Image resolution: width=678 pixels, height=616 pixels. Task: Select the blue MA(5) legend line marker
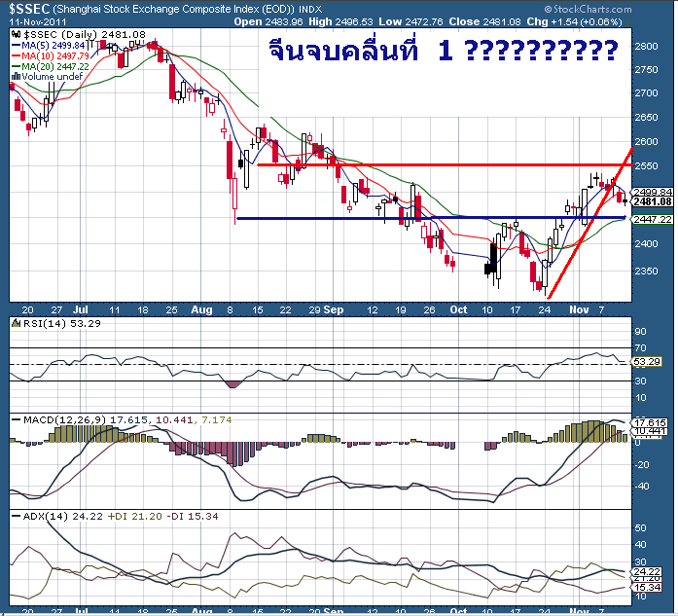click(x=17, y=46)
